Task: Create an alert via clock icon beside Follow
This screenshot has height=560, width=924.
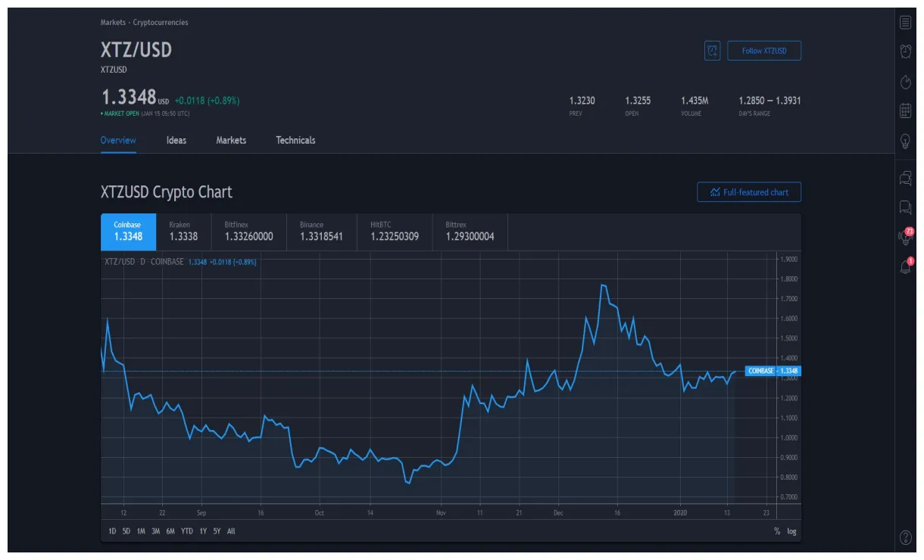Action: coord(712,51)
